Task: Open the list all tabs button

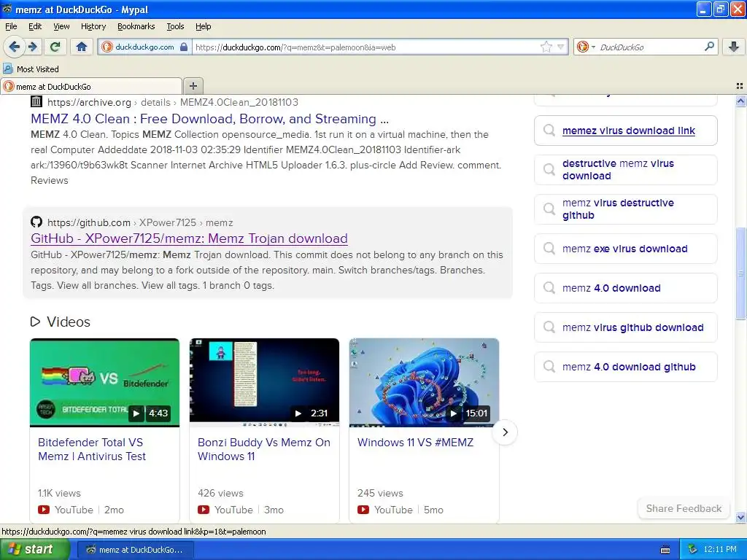Action: click(740, 86)
